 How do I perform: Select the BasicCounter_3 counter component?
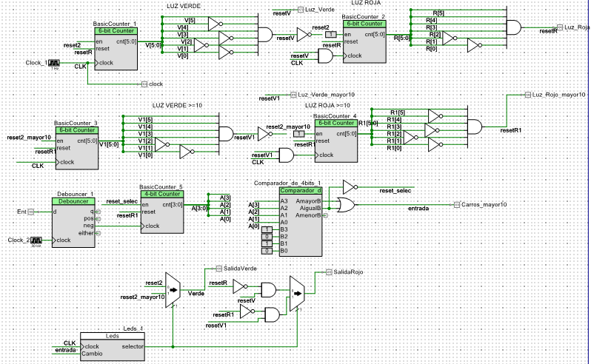[x=76, y=146]
